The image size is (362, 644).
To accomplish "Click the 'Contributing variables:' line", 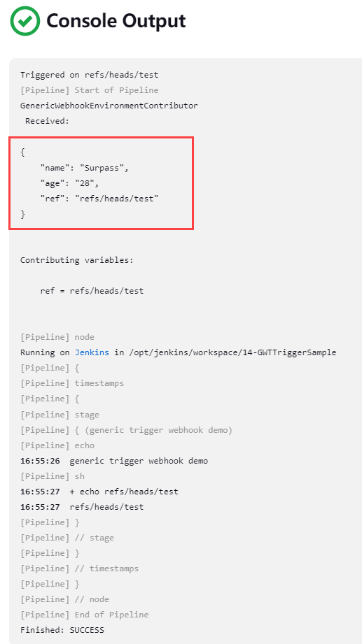I will [x=77, y=260].
